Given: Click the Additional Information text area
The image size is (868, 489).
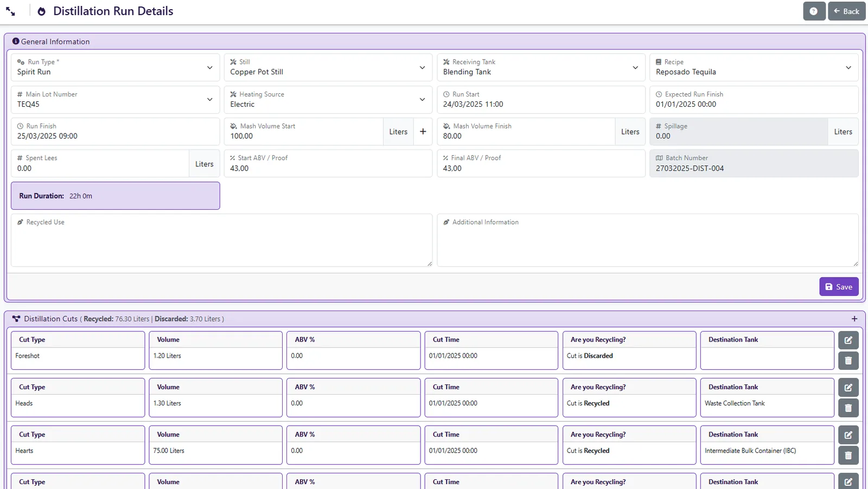Looking at the screenshot, I should click(x=648, y=240).
